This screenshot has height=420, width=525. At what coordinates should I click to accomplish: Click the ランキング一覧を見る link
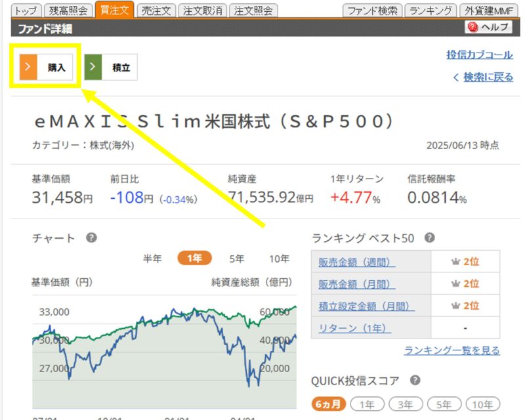[x=452, y=350]
